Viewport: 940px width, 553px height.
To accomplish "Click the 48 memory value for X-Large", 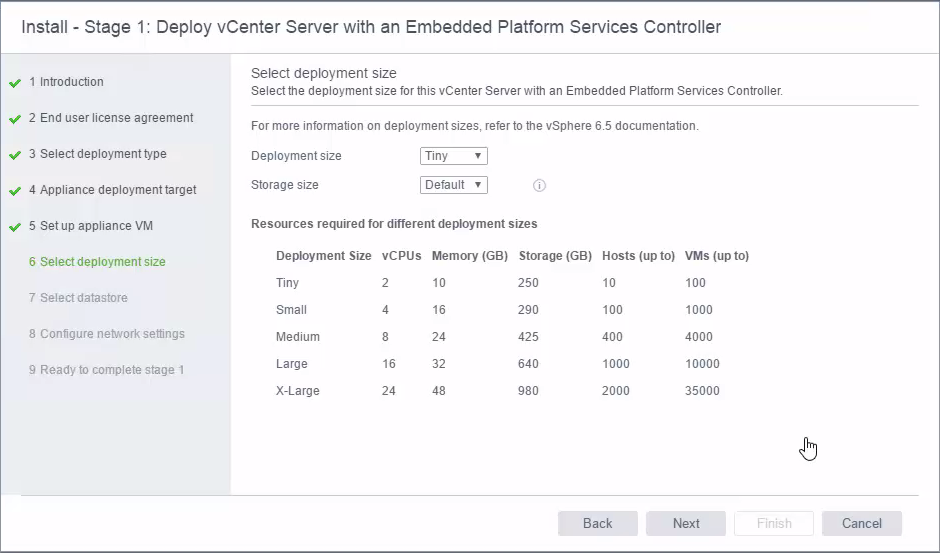I will coord(439,390).
